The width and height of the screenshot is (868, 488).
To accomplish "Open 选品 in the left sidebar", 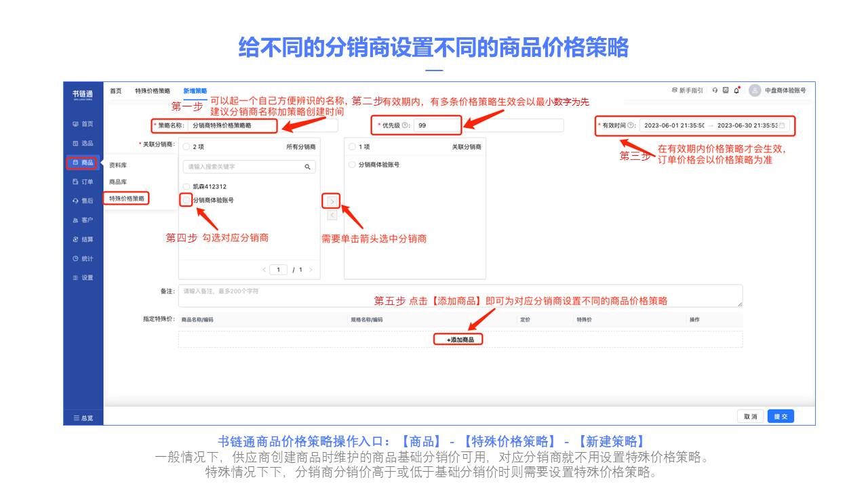I will [83, 143].
